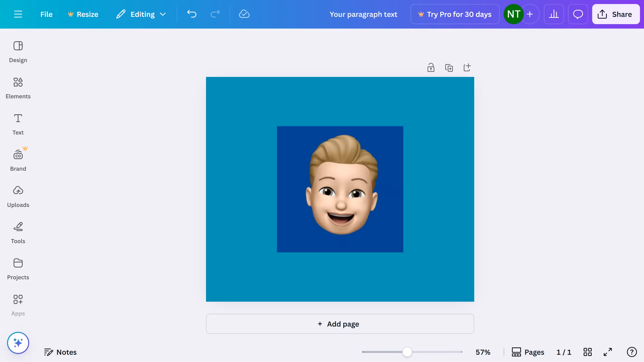The height and width of the screenshot is (362, 644).
Task: Click the Share button
Action: click(616, 14)
